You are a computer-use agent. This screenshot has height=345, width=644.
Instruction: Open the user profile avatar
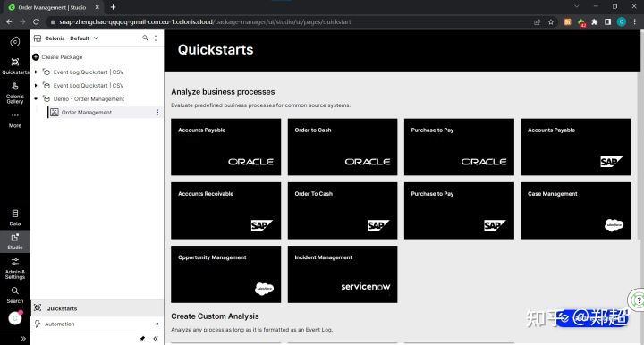click(15, 318)
